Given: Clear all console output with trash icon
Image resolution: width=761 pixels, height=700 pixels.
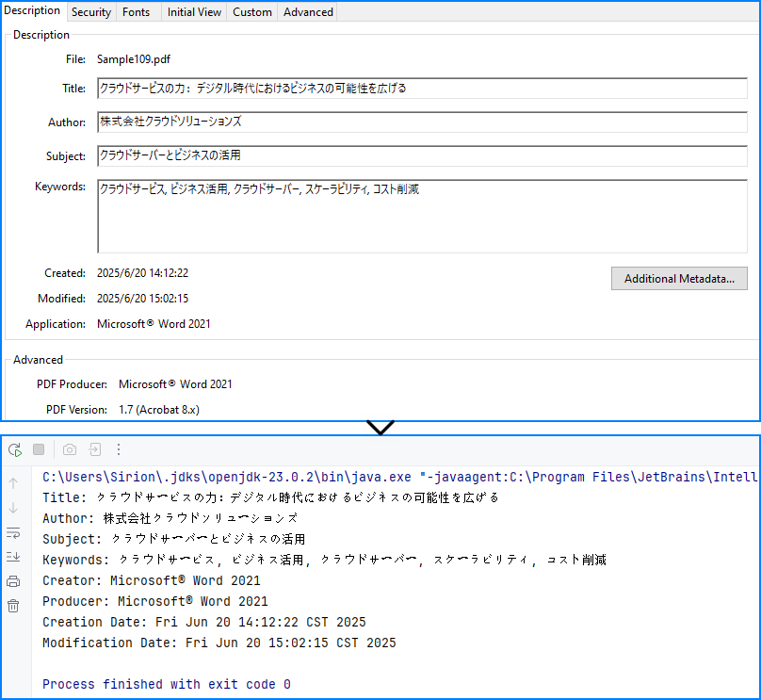Looking at the screenshot, I should tap(13, 606).
